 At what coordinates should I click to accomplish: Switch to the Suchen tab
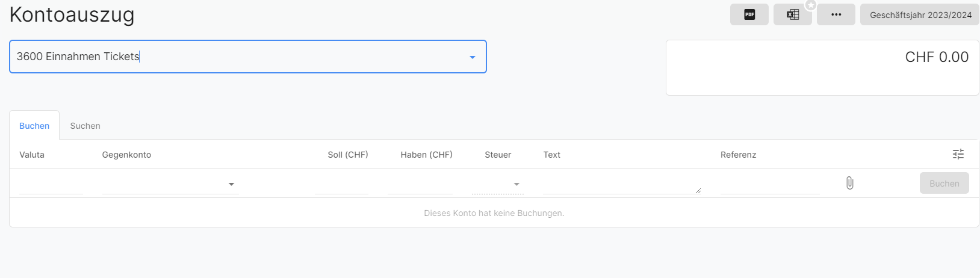click(x=85, y=126)
